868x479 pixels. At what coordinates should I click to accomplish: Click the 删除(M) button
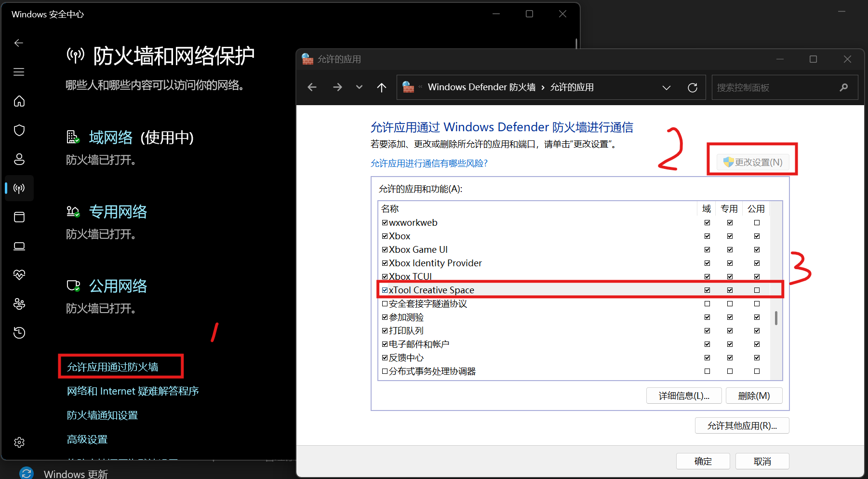click(x=754, y=396)
